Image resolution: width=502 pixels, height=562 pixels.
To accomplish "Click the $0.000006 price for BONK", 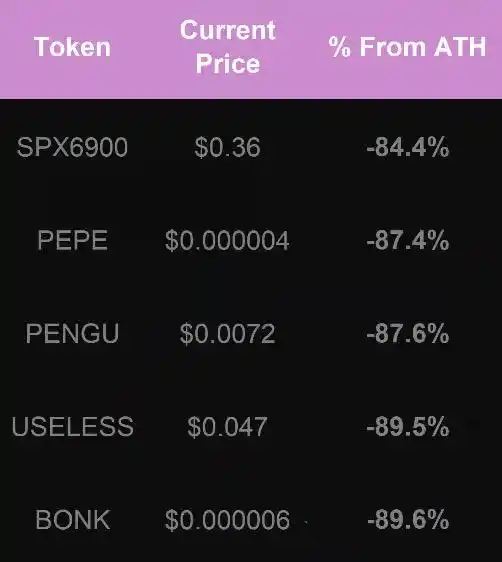I will (227, 520).
